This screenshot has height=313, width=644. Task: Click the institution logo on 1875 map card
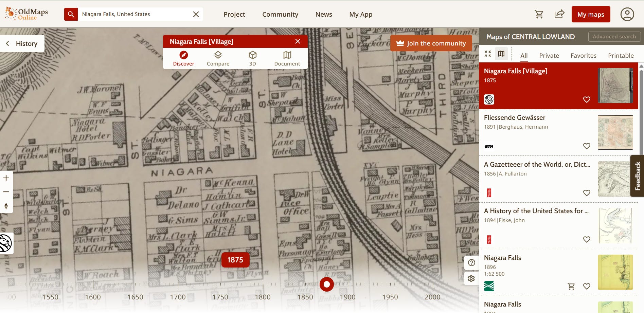coord(489,99)
